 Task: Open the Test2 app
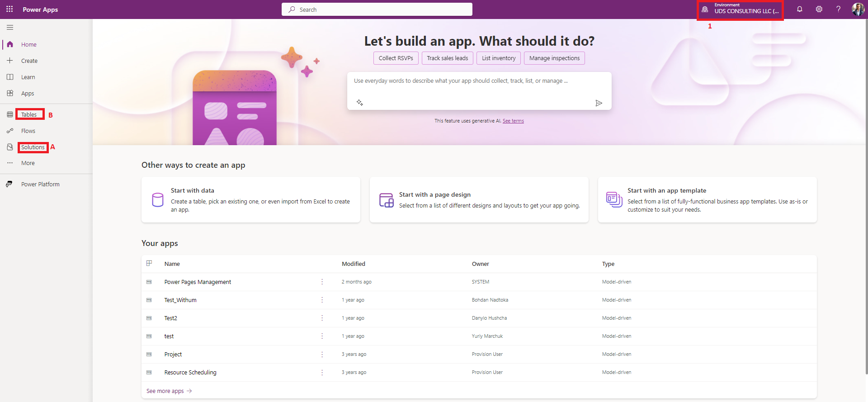[x=171, y=318]
